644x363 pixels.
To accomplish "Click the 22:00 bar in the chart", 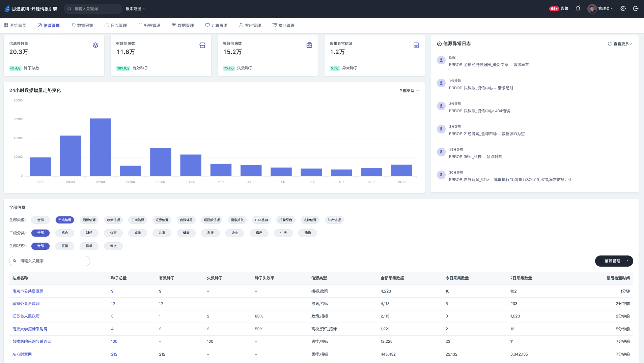I will pyautogui.click(x=101, y=147).
